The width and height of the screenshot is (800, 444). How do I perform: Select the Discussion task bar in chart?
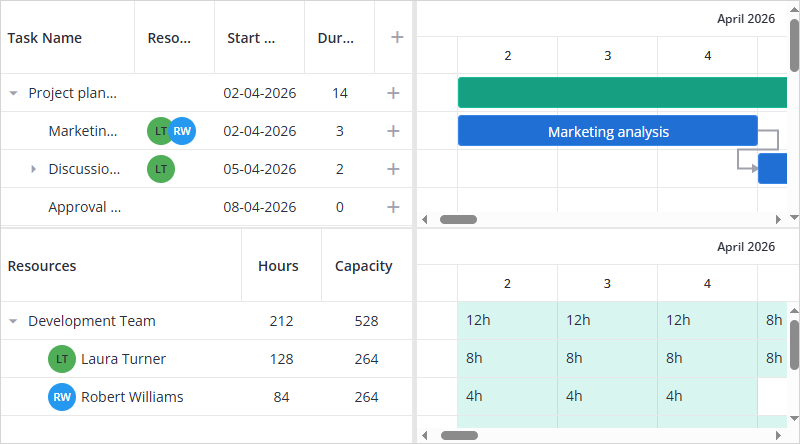772,169
